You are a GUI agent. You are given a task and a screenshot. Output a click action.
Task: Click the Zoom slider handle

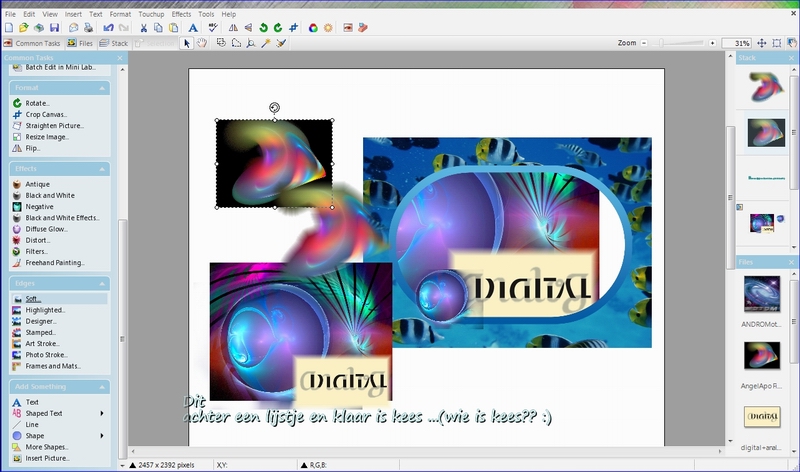pos(660,44)
